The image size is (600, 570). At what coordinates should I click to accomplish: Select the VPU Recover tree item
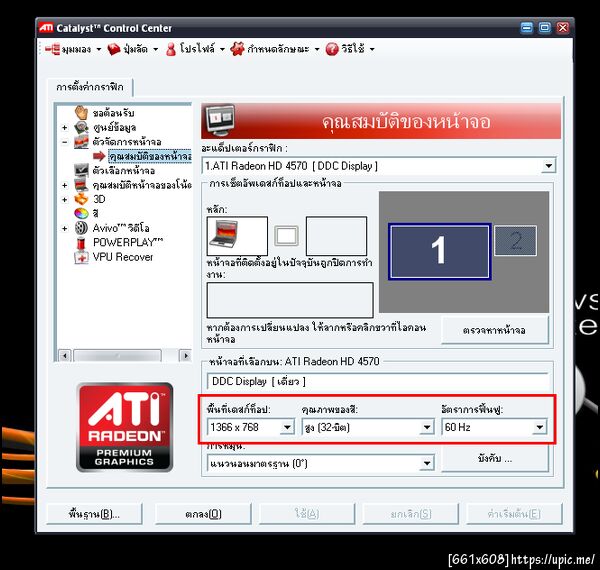123,257
